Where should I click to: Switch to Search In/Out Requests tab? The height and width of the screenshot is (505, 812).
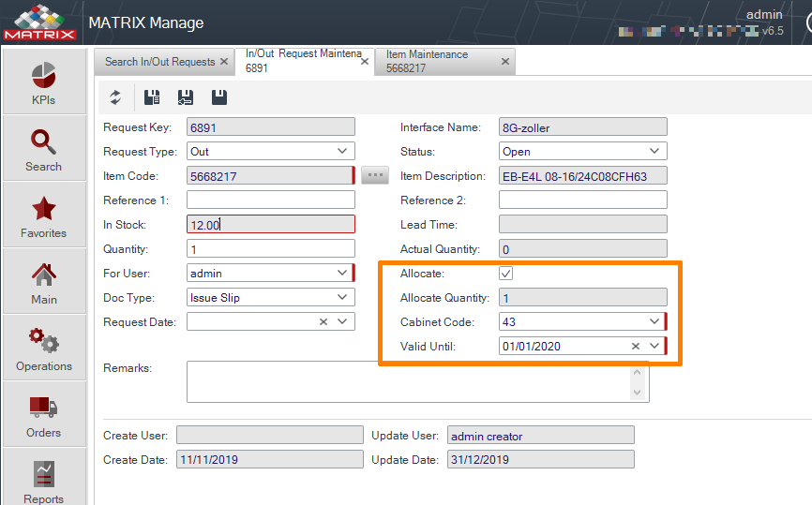coord(160,62)
